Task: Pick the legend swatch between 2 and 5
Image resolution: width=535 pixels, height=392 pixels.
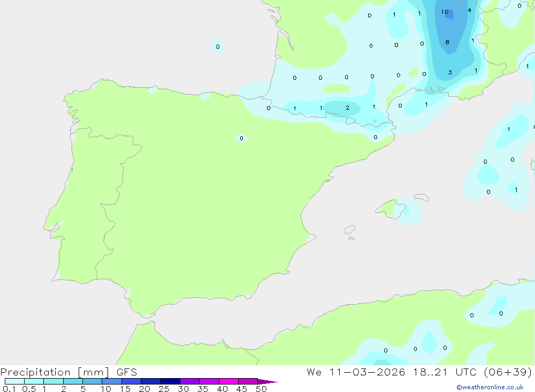Action: click(73, 381)
